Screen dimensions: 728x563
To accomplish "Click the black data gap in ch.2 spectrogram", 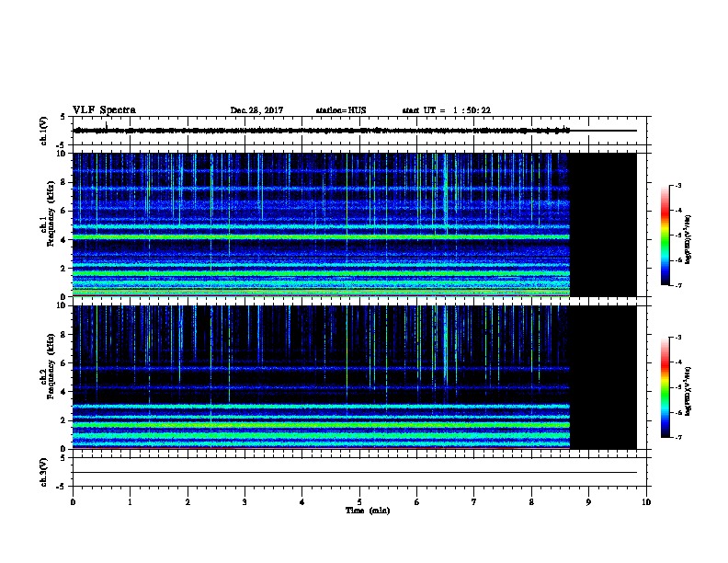I will (x=603, y=377).
